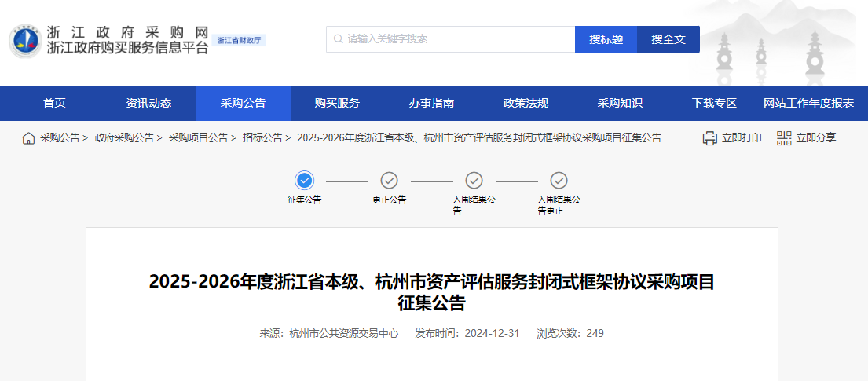868x381 pixels.
Task: Select the 入围结果公告更正 step circle
Action: (559, 180)
